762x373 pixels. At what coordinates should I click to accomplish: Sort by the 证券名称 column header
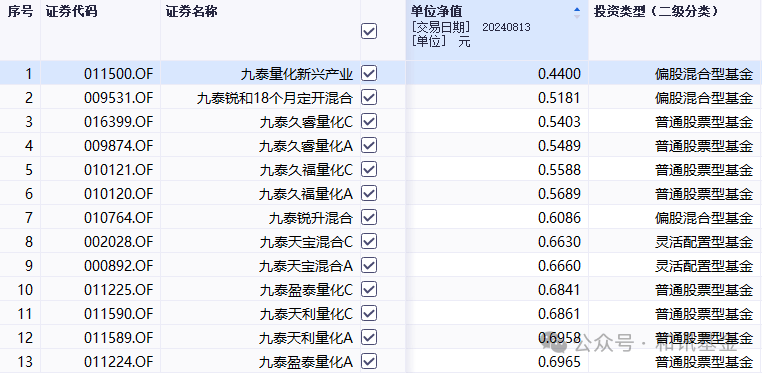point(191,12)
